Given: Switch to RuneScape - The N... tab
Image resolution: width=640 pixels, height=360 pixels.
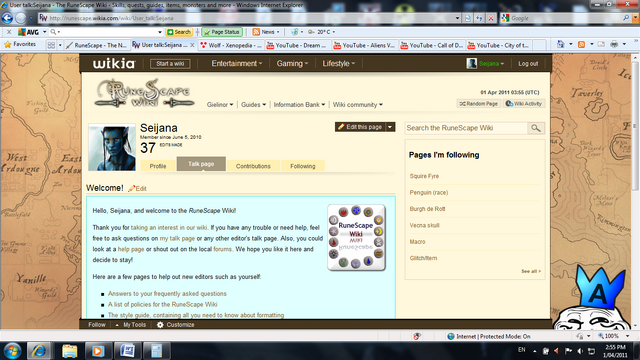Looking at the screenshot, I should tap(97, 45).
